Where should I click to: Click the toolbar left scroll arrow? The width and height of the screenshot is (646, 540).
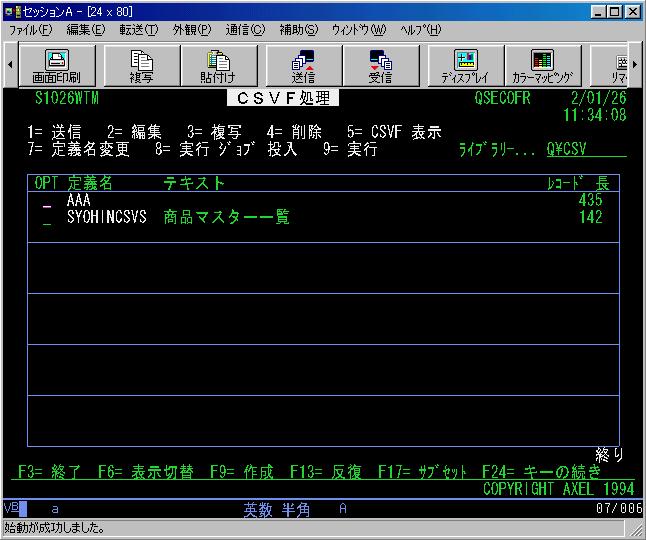[10, 65]
